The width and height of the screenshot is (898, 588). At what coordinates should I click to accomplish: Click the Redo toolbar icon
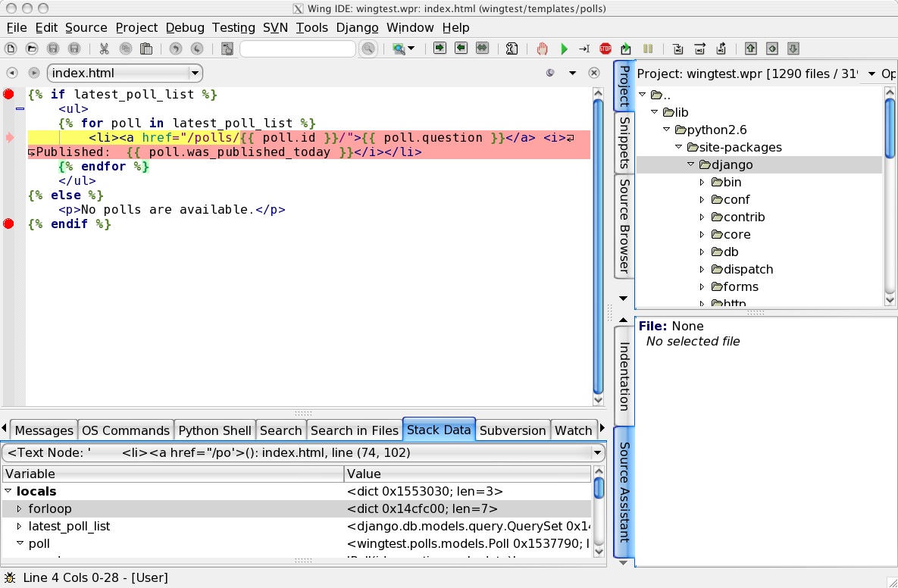[x=197, y=48]
